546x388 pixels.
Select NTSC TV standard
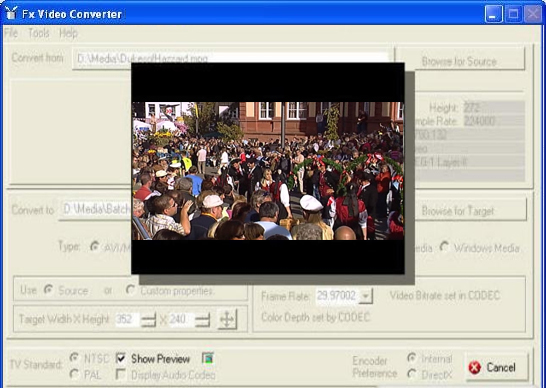[74, 357]
